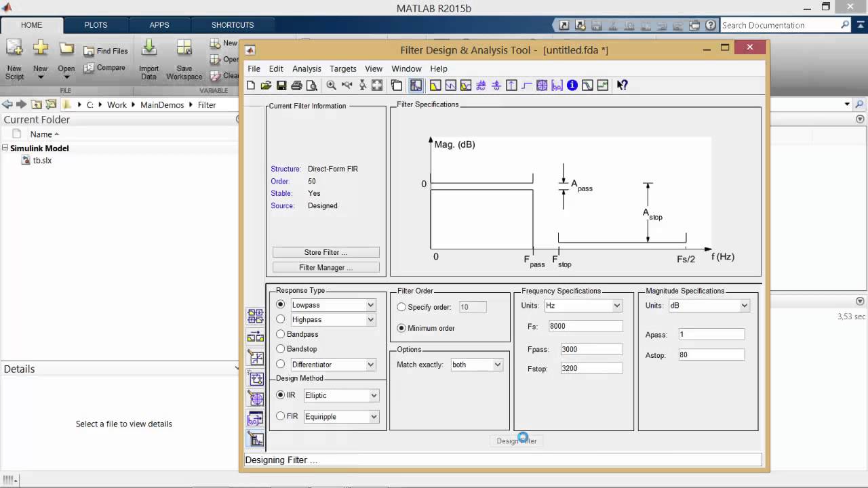Click the Filter Manager button
The image size is (868, 488).
pyautogui.click(x=326, y=268)
